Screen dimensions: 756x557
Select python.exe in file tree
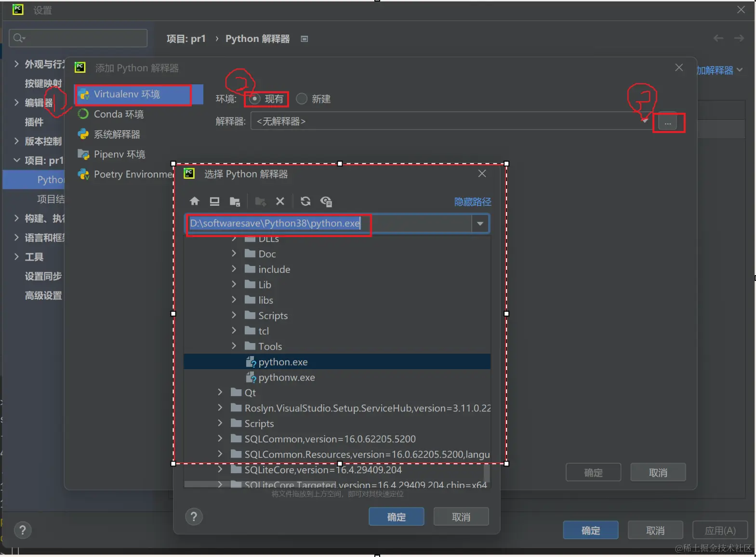pyautogui.click(x=337, y=362)
